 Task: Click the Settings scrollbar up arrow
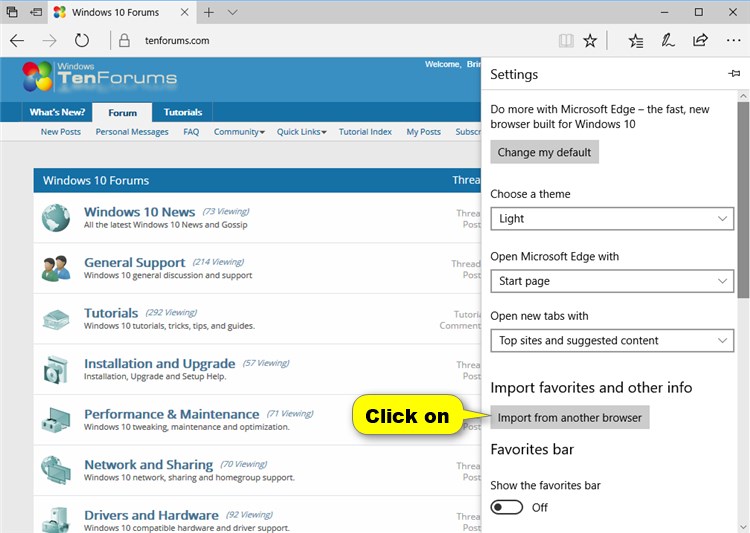click(743, 96)
